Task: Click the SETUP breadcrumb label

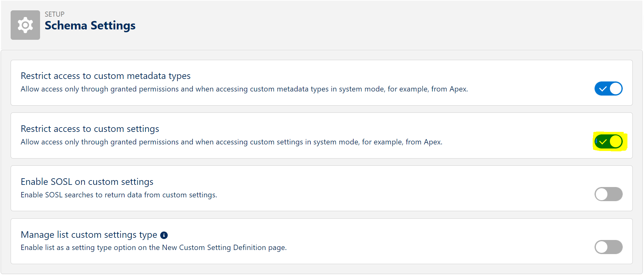Action: pos(54,14)
